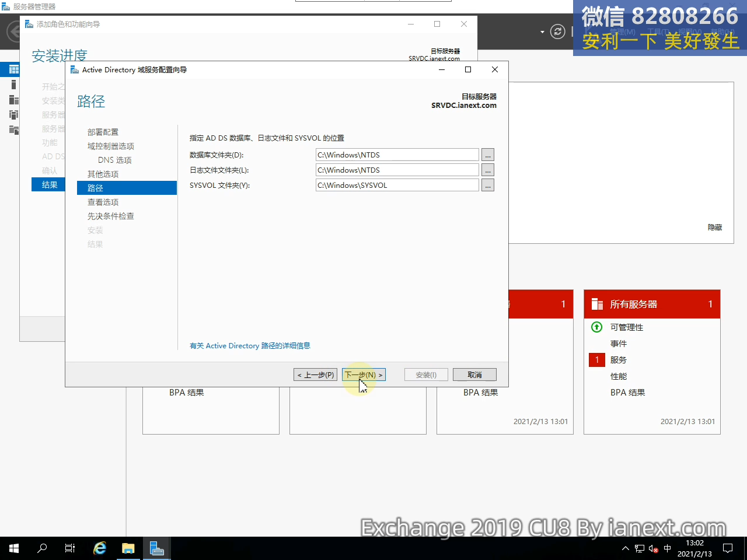Go to the next step with 下一步(N)
747x560 pixels.
[x=364, y=374]
